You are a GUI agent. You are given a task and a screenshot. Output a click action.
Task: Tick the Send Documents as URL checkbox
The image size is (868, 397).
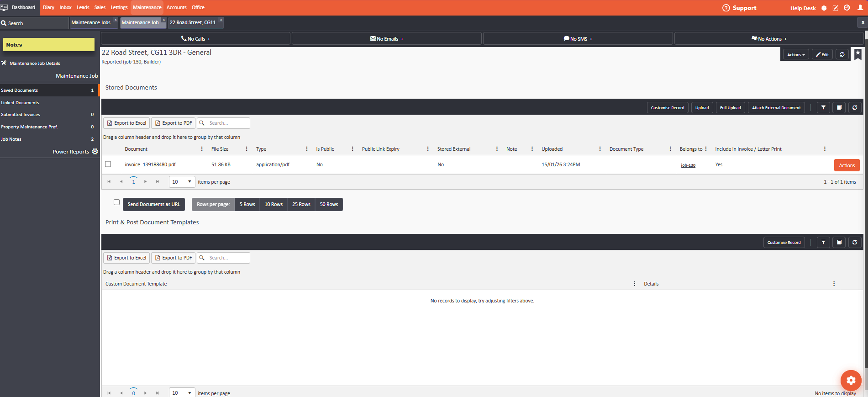tap(116, 202)
